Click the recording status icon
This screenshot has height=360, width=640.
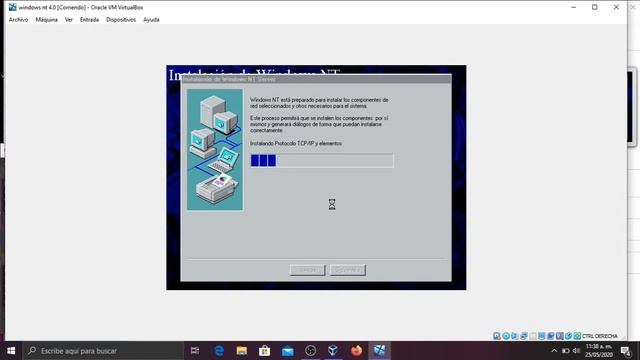tap(560, 336)
